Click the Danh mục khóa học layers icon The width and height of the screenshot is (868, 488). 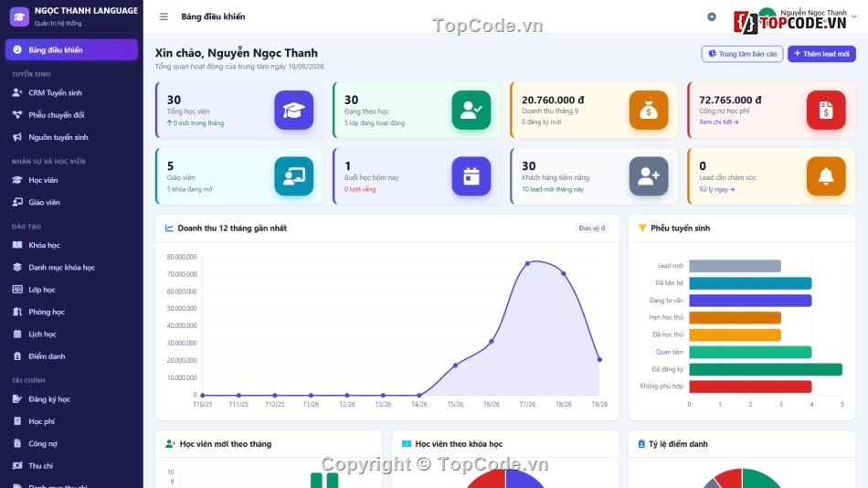[x=17, y=267]
